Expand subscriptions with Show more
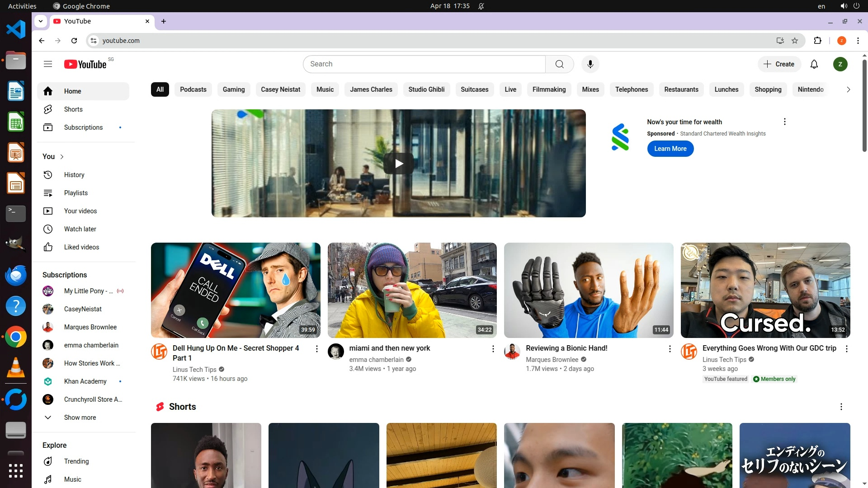This screenshot has height=488, width=868. pos(80,418)
